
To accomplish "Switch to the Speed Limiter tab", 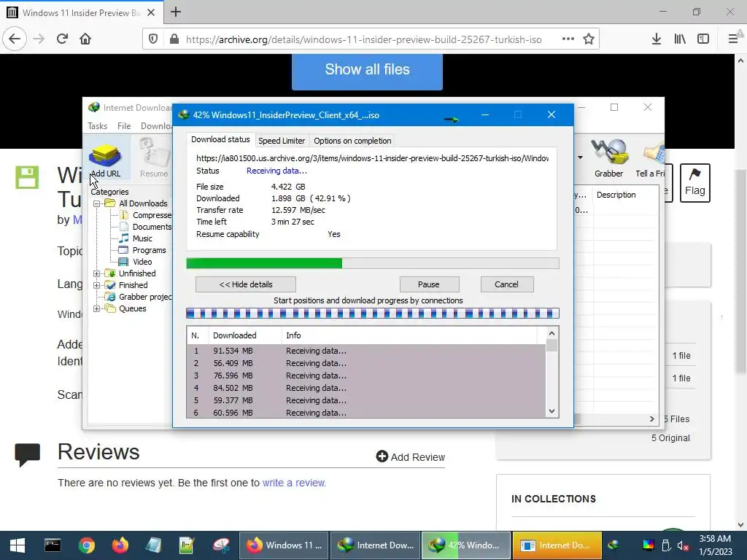I will 281,141.
